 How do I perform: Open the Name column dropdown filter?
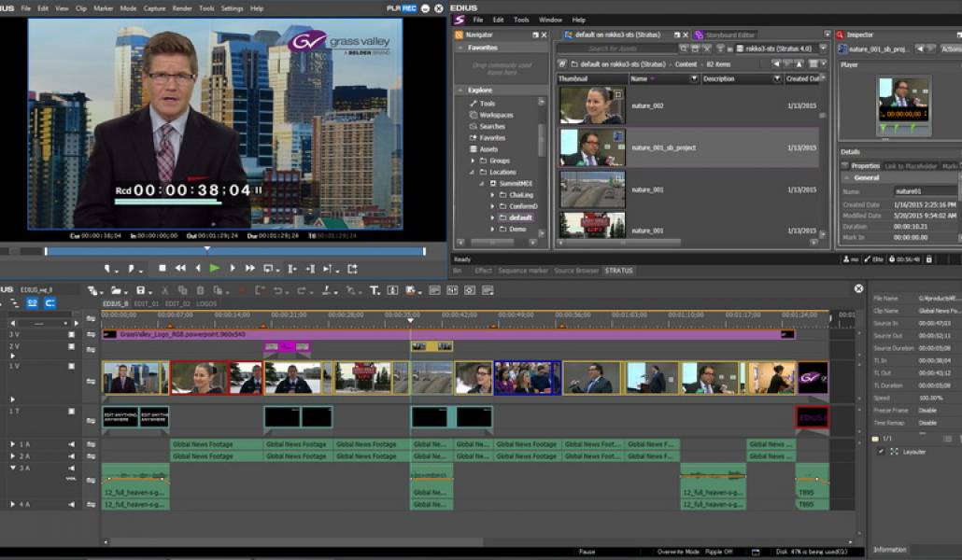694,79
